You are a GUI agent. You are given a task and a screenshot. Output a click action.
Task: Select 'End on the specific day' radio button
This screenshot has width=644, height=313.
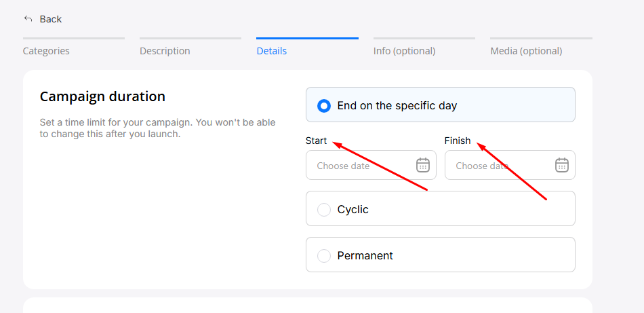[324, 105]
